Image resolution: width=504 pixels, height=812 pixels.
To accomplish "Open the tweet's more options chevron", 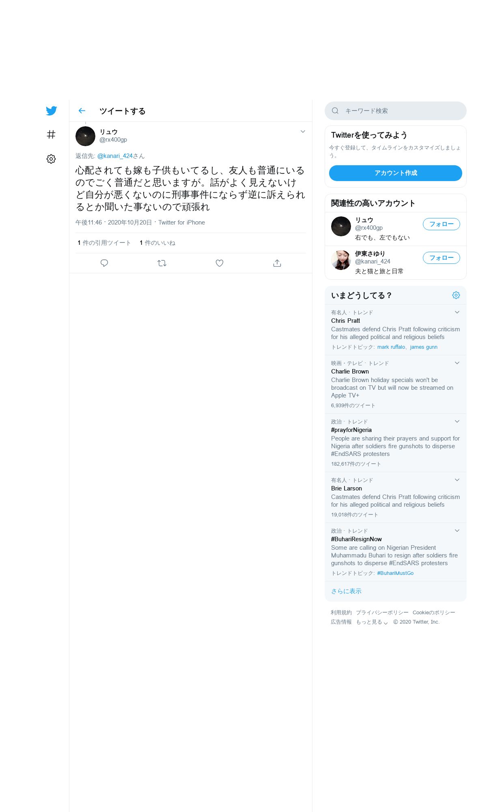I will pos(303,132).
